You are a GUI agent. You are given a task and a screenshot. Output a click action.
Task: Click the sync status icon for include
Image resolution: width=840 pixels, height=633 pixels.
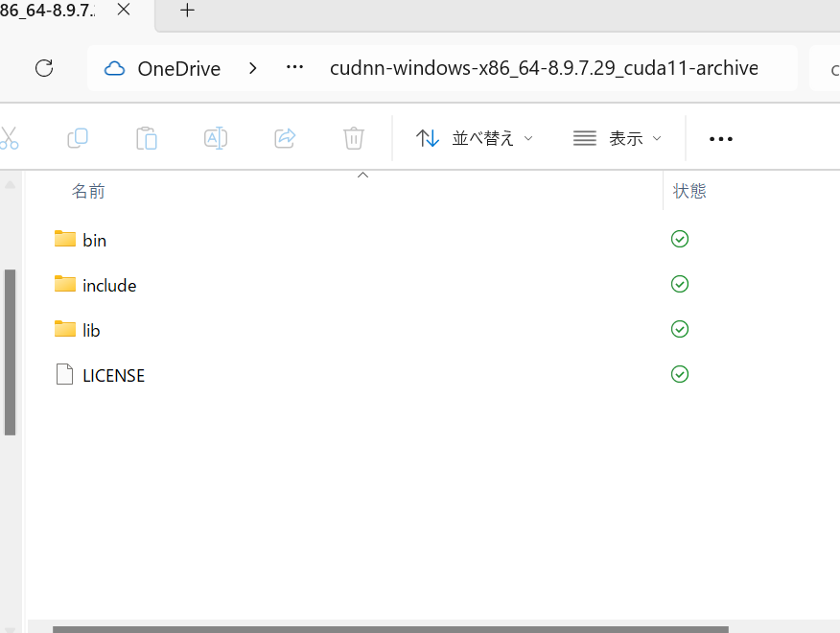coord(680,284)
